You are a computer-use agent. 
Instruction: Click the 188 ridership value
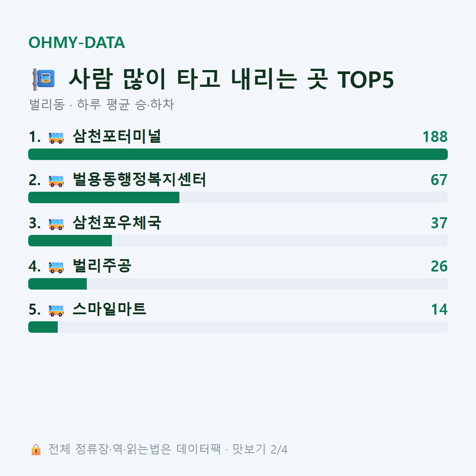coord(435,137)
